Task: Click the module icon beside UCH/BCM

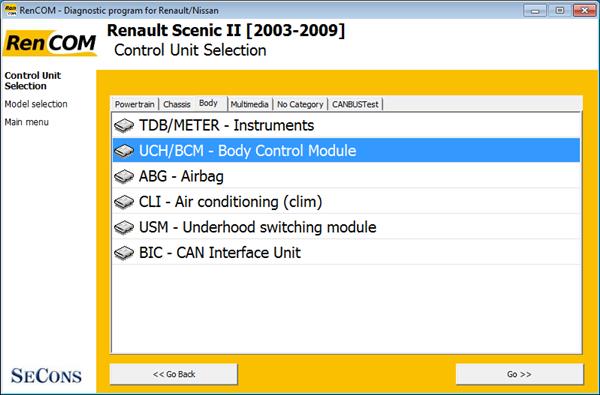Action: tap(124, 151)
